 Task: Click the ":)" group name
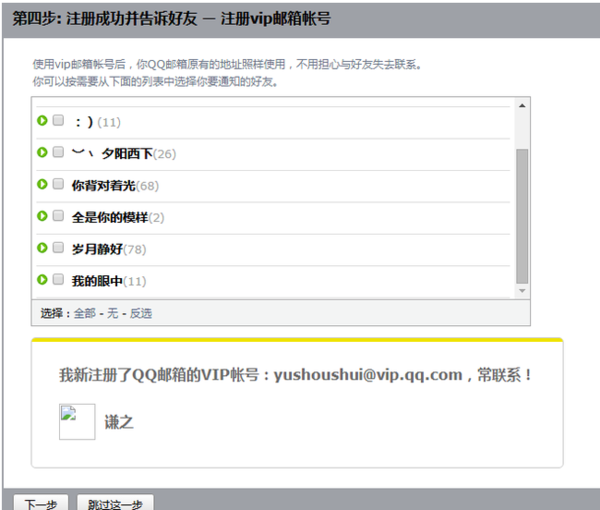(x=84, y=122)
